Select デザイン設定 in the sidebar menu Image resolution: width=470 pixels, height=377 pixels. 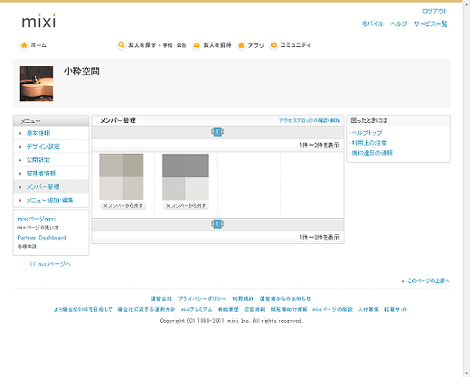coord(43,146)
